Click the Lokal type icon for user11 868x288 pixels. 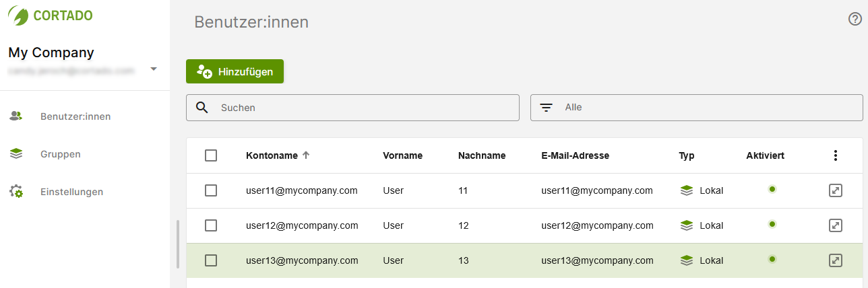click(x=687, y=190)
